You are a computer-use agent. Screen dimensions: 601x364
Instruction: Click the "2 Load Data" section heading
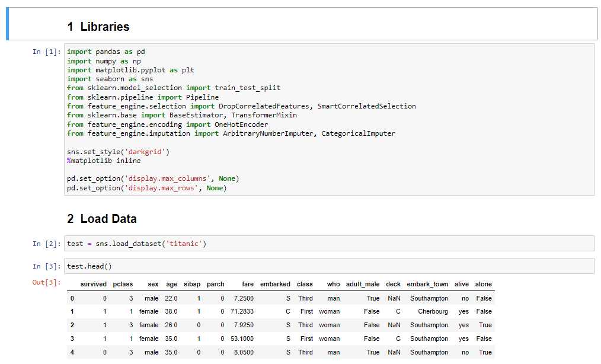(103, 219)
